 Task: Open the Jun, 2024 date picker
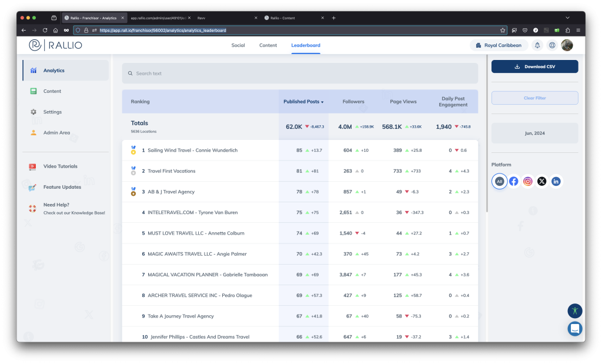tap(534, 133)
